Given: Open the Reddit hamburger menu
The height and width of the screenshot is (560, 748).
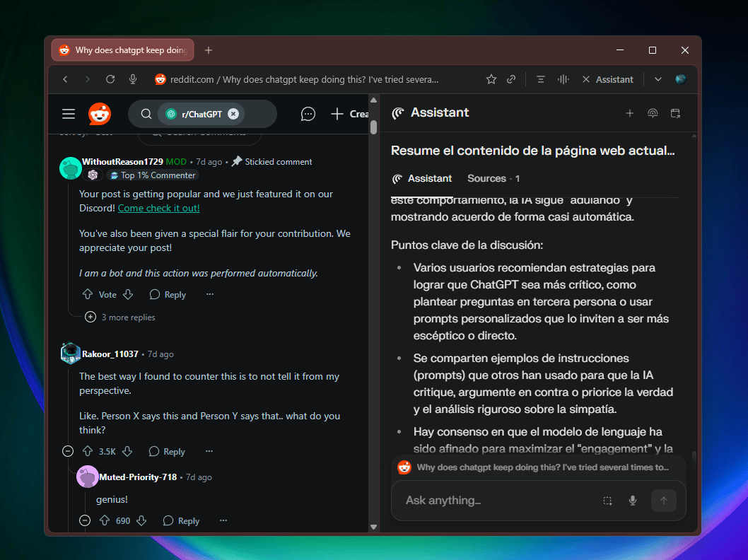Looking at the screenshot, I should 69,114.
